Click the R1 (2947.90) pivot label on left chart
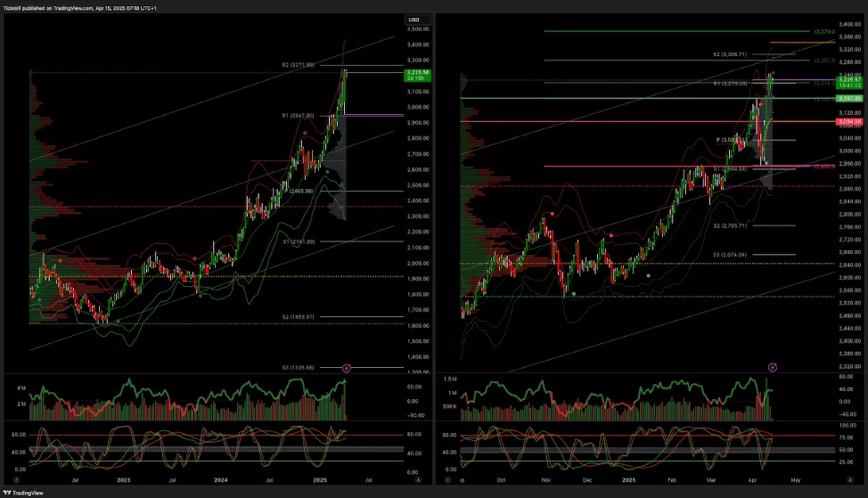The height and width of the screenshot is (498, 868). (298, 115)
